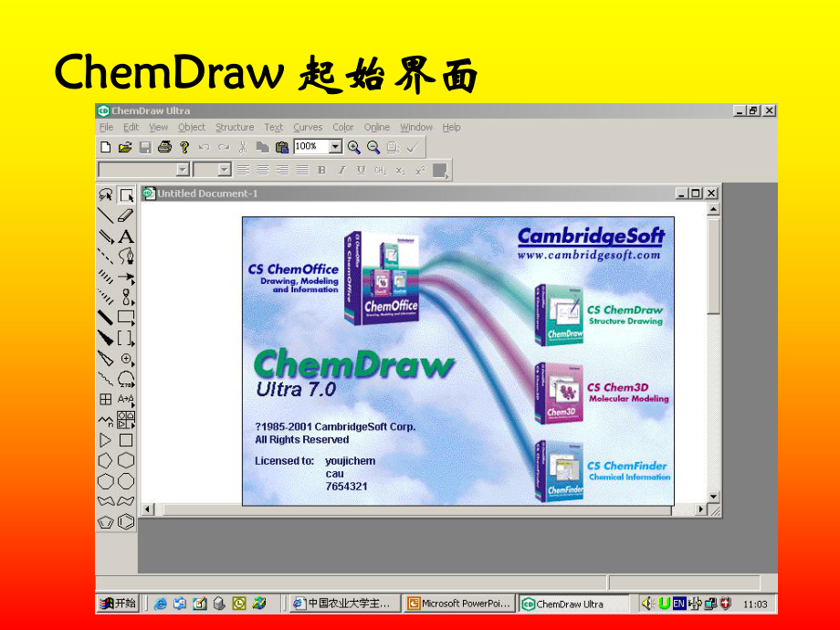This screenshot has height=630, width=840.
Task: Open the Curves menu
Action: coord(308,127)
